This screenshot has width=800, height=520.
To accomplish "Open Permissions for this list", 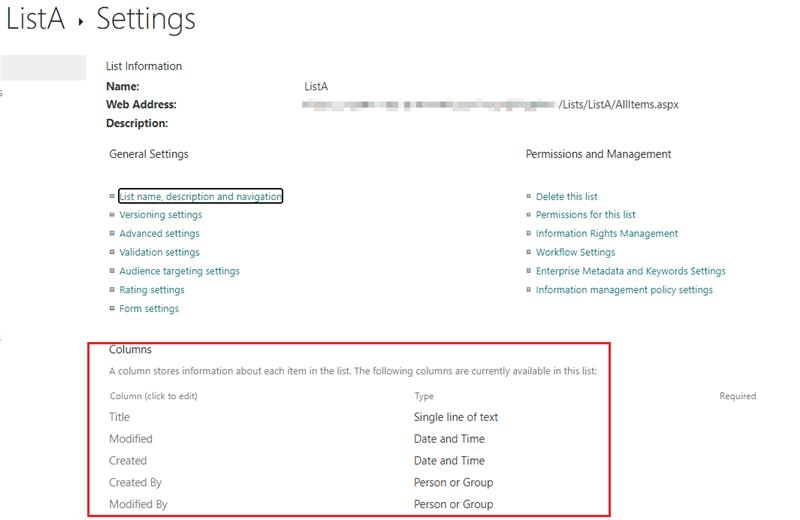I will 585,215.
